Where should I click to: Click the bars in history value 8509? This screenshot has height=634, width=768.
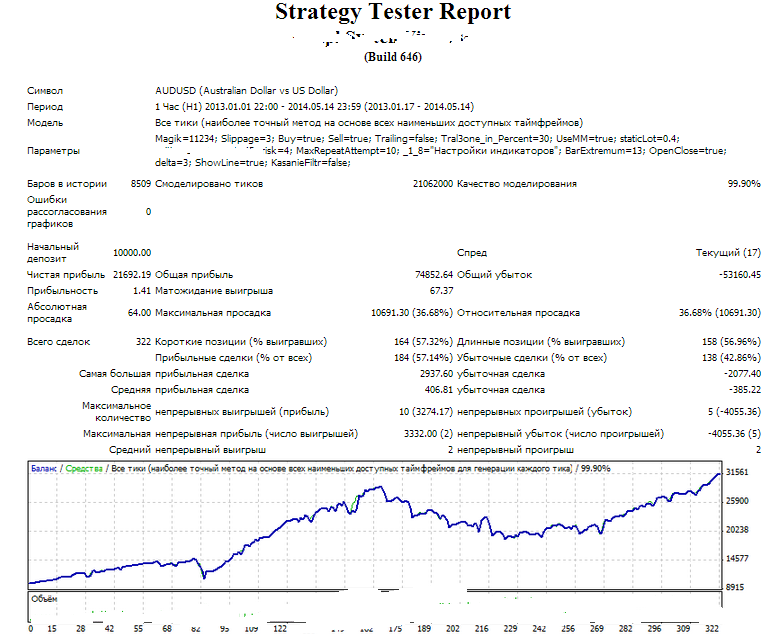141,184
